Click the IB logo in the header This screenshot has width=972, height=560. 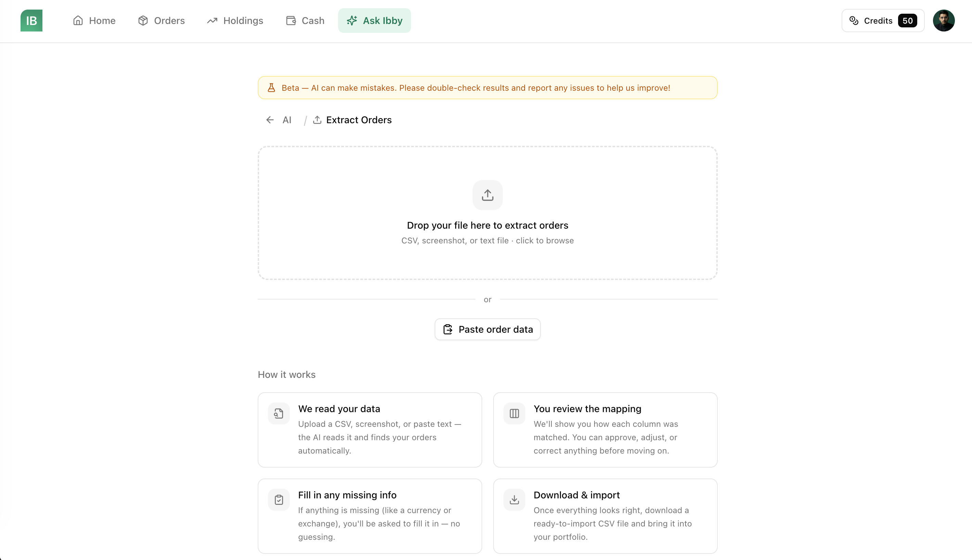click(31, 21)
